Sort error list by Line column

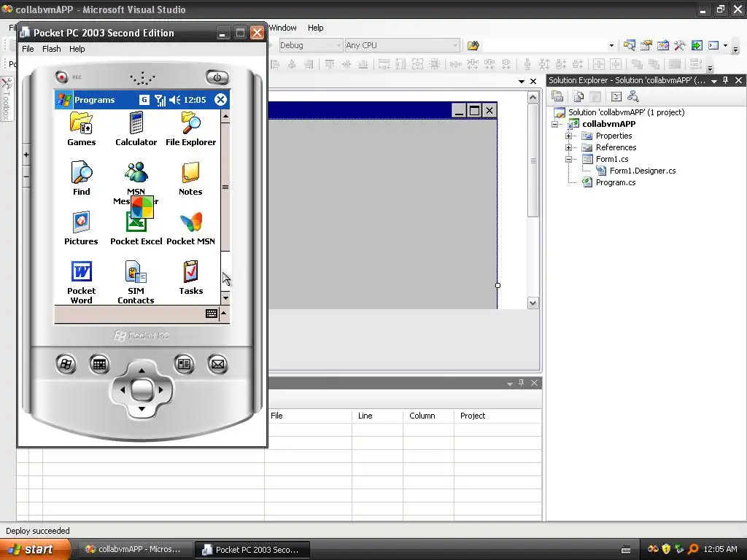pos(378,416)
